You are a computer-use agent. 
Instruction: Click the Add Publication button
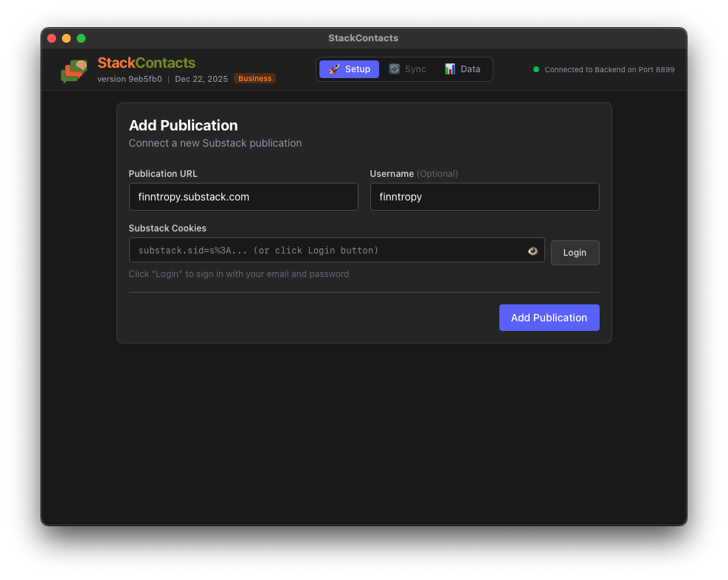(549, 317)
